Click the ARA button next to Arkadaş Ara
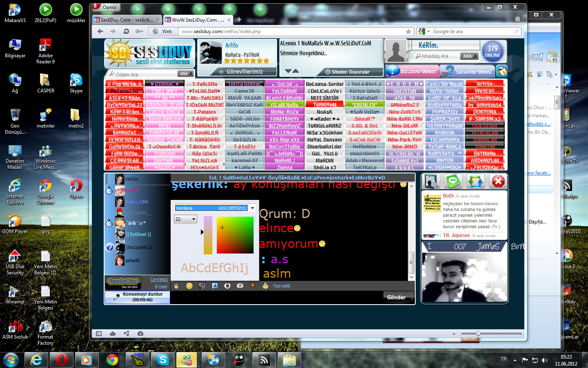Viewport: 588px width, 368px height. [x=469, y=56]
